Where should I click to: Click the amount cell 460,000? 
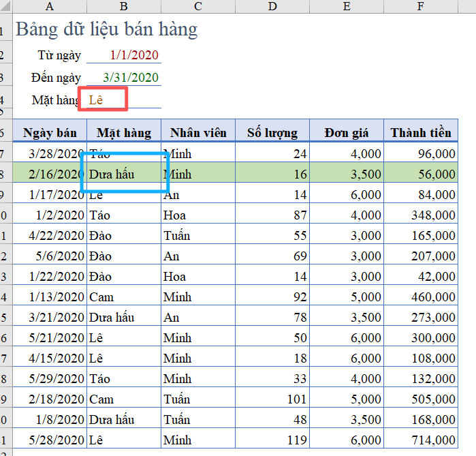421,297
